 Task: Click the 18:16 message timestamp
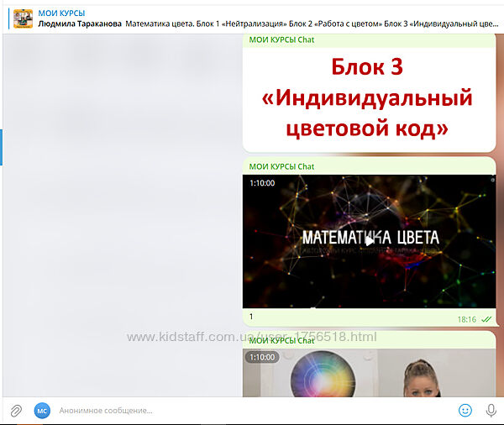466,319
